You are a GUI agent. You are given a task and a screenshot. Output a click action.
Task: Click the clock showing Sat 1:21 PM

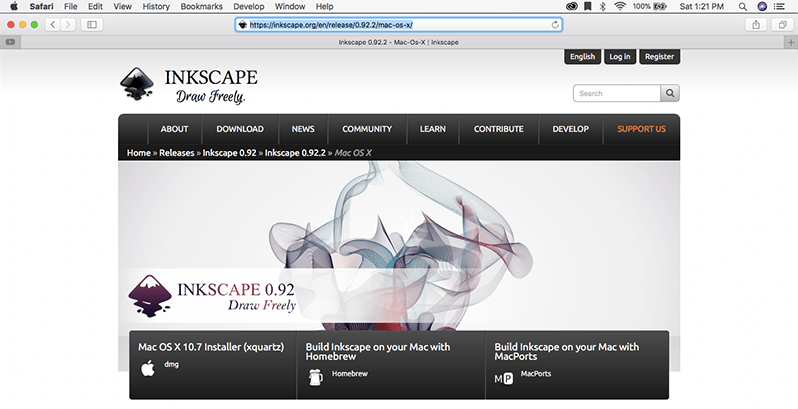pos(702,7)
